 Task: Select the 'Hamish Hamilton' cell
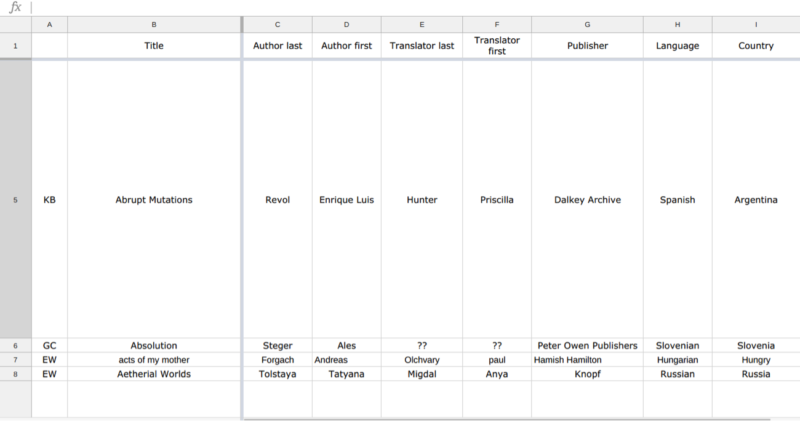[587, 360]
